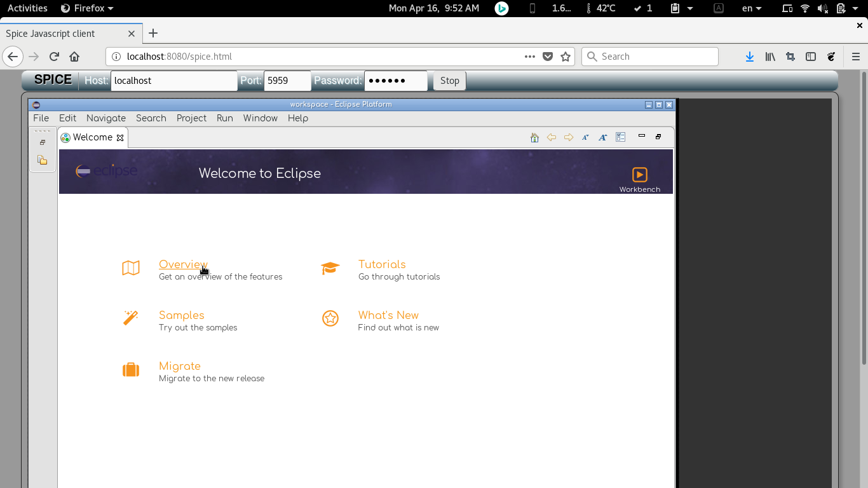Screen dimensions: 868x488
Task: Open the Overview link
Action: click(183, 264)
